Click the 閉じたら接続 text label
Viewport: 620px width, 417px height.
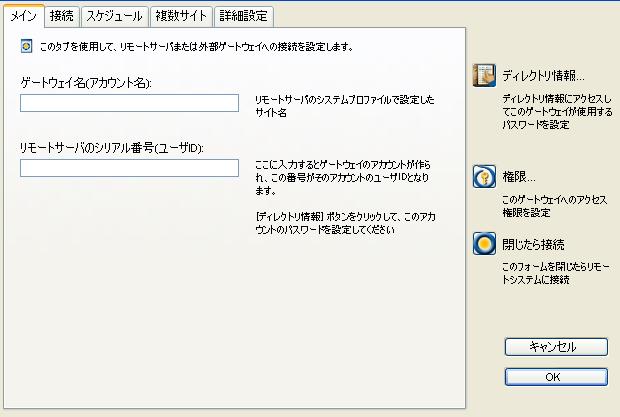(533, 244)
